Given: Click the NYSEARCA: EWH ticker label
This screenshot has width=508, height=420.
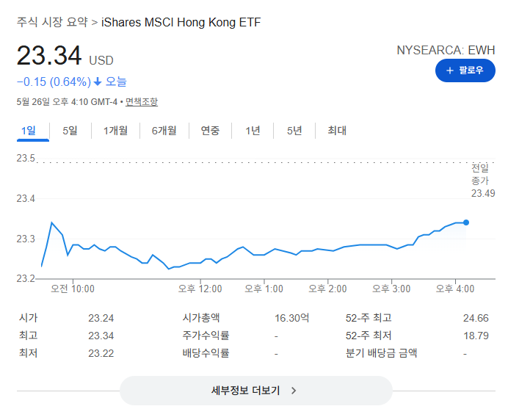Looking at the screenshot, I should (446, 50).
